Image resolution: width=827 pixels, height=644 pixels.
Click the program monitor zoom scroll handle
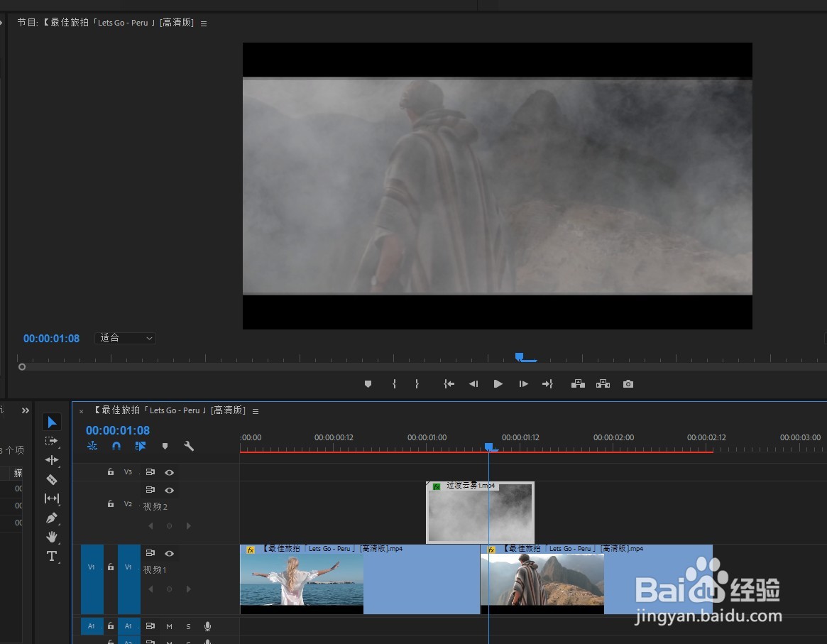coord(21,366)
